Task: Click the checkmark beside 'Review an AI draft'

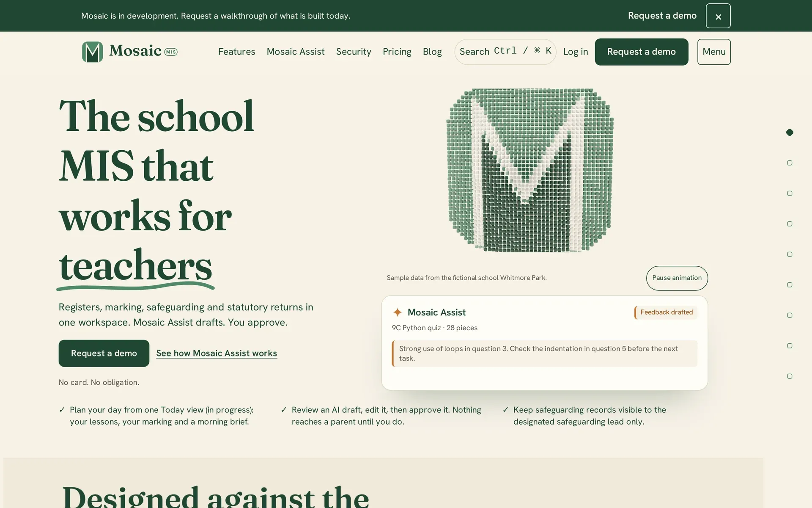Action: point(284,410)
